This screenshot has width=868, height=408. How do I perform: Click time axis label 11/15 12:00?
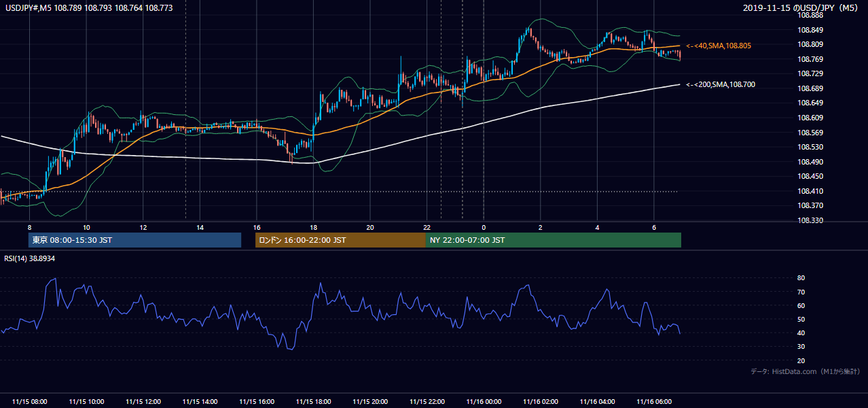coord(143,402)
